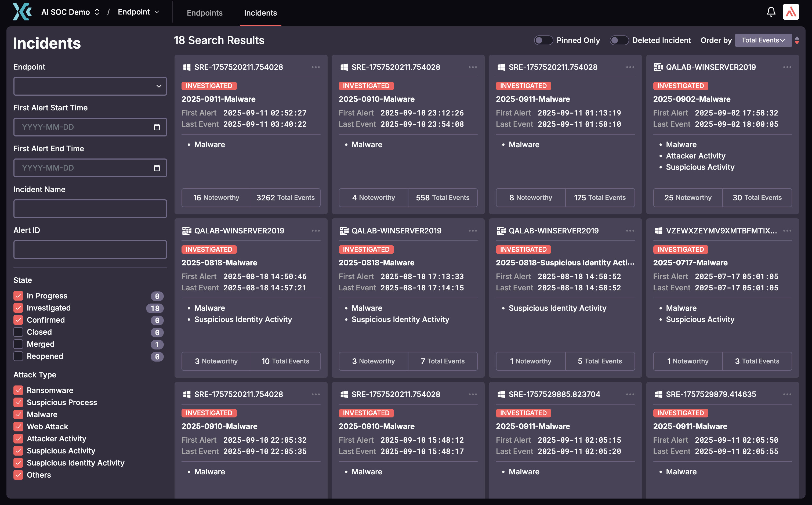Open the 2025-0902-Malware incident title
This screenshot has height=505, width=812.
click(691, 99)
